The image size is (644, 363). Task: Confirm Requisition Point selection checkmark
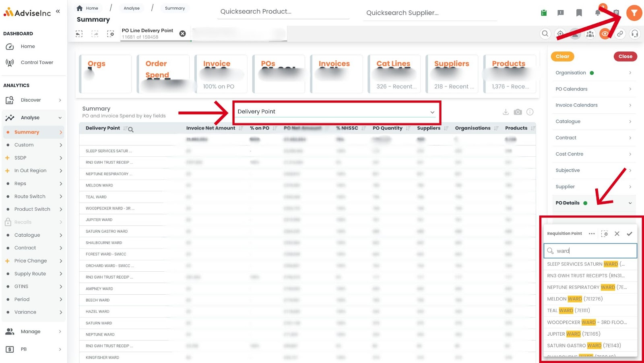[630, 234]
